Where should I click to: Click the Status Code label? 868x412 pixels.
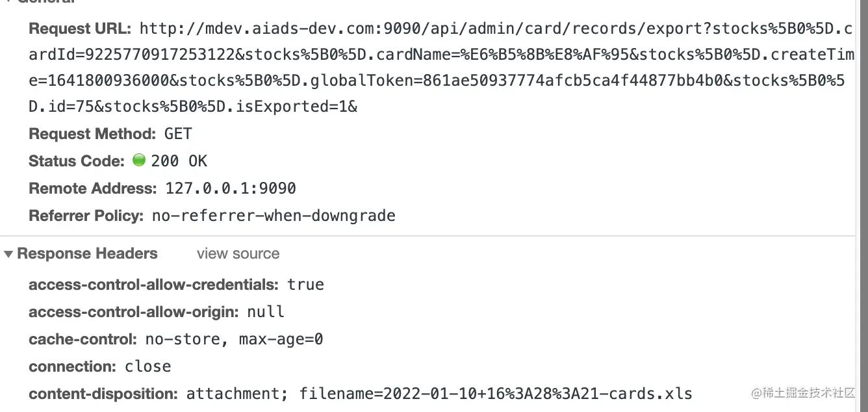coord(76,161)
